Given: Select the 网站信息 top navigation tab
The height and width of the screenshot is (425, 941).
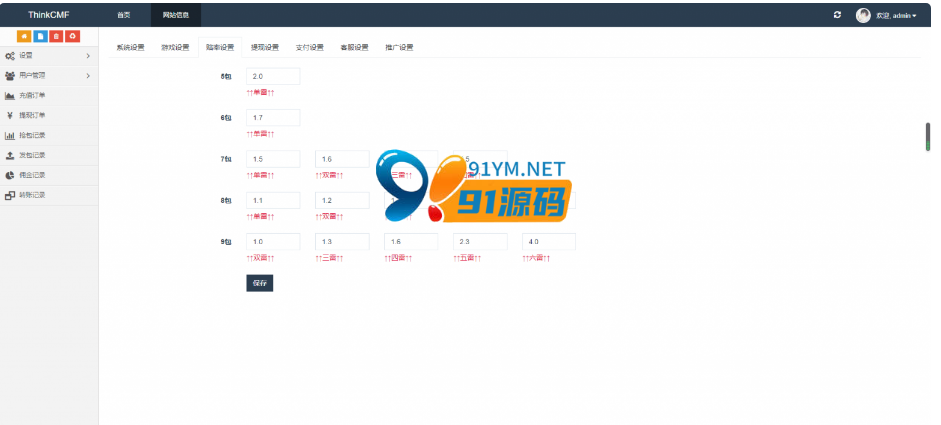Looking at the screenshot, I should click(176, 15).
